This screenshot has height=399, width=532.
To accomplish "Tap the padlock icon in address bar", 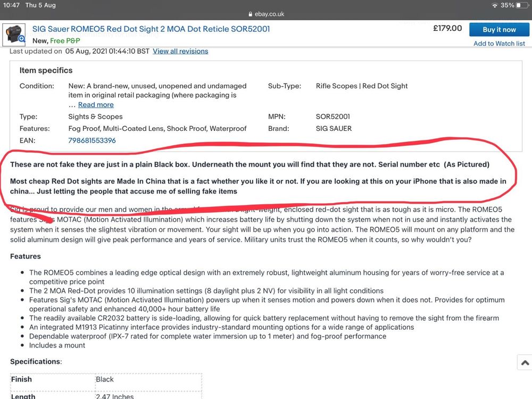I will 251,14.
